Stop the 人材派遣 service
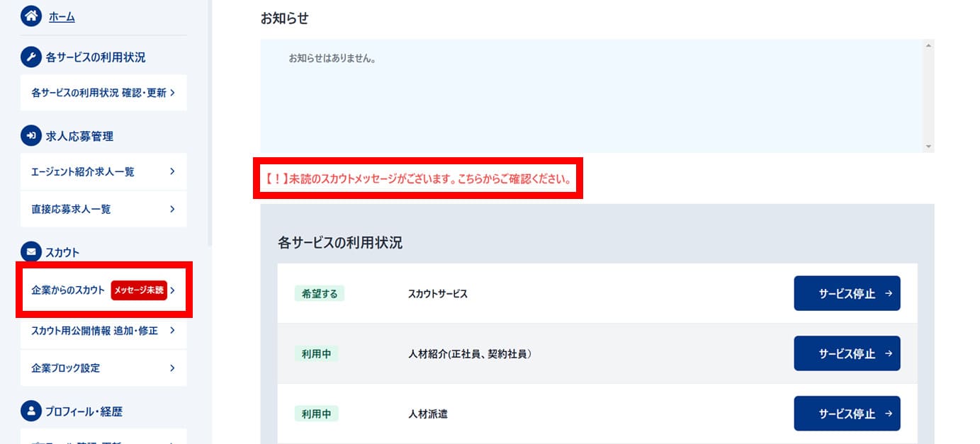The width and height of the screenshot is (980, 444). pos(847,414)
